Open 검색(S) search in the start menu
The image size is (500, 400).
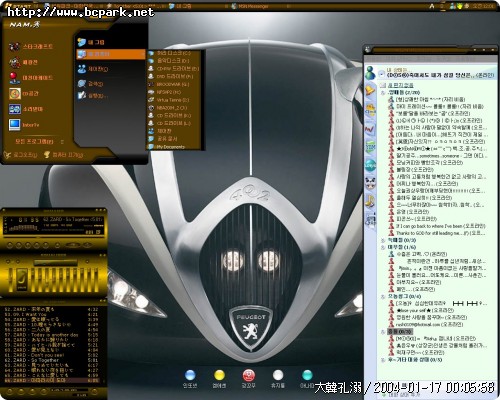pos(91,84)
